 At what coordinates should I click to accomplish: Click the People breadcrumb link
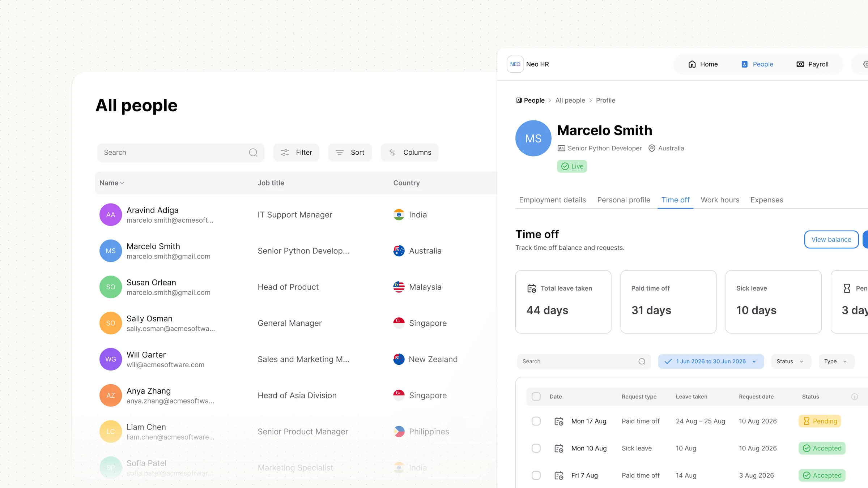530,100
